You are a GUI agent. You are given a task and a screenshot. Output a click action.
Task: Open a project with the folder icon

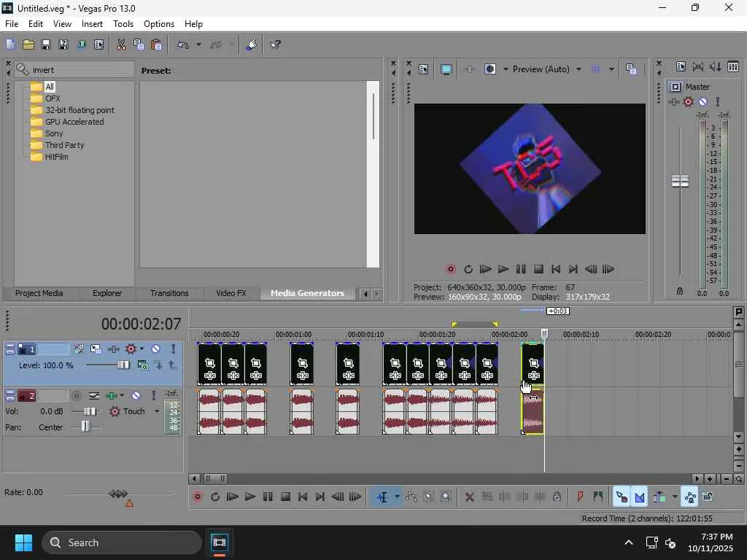point(28,44)
